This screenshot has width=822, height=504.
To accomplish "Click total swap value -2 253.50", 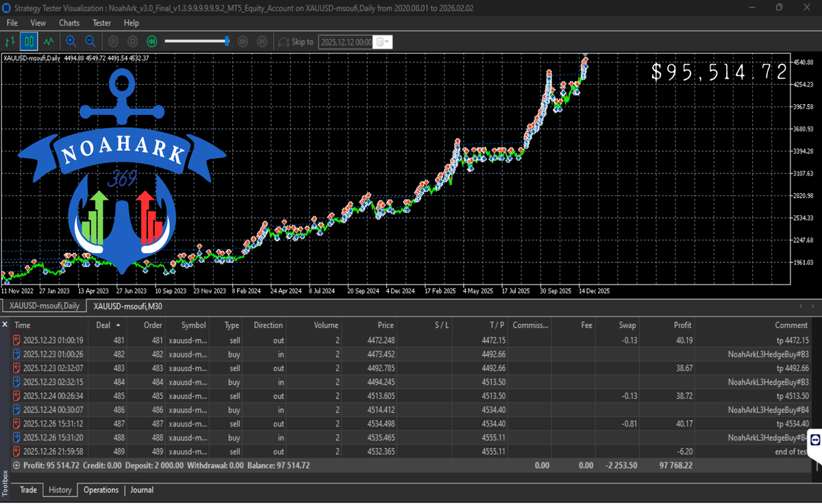I will click(x=621, y=466).
